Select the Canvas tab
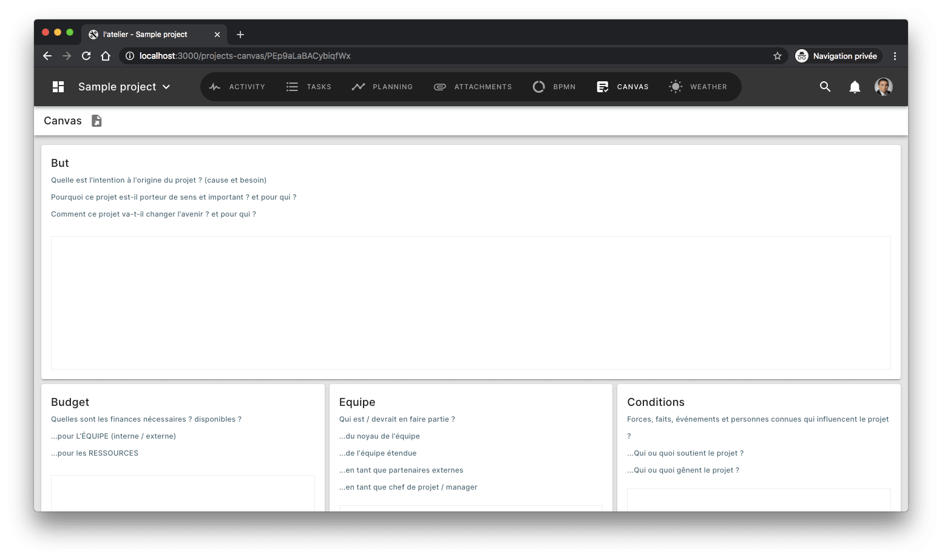Viewport: 942px width, 560px height. 623,87
